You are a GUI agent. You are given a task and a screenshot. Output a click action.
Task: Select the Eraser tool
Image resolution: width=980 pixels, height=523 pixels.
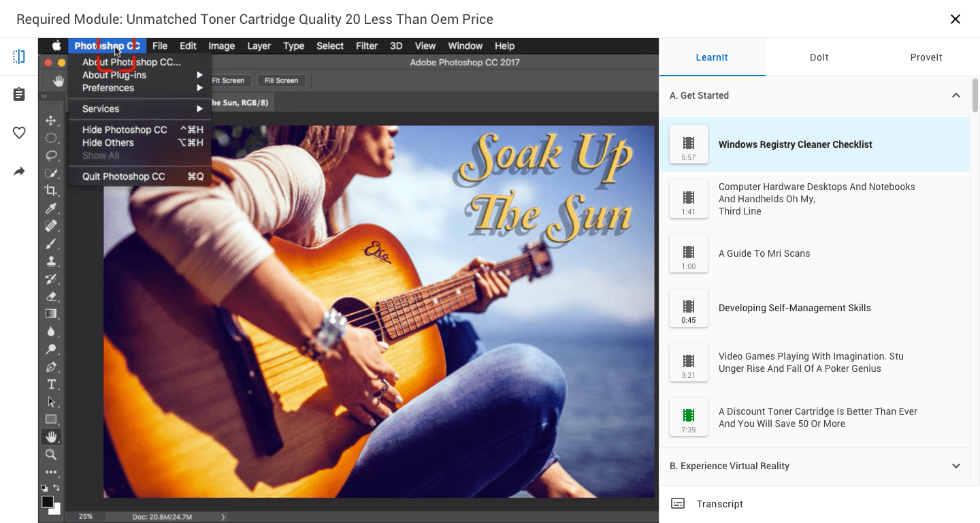(51, 296)
